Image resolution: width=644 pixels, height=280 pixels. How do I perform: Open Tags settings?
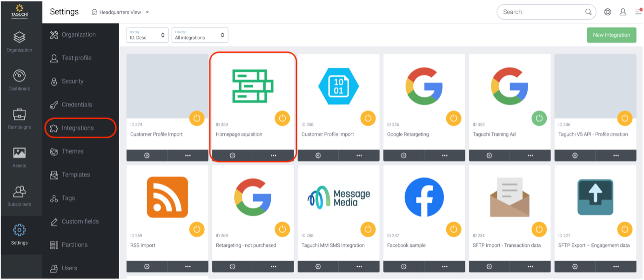point(62,198)
